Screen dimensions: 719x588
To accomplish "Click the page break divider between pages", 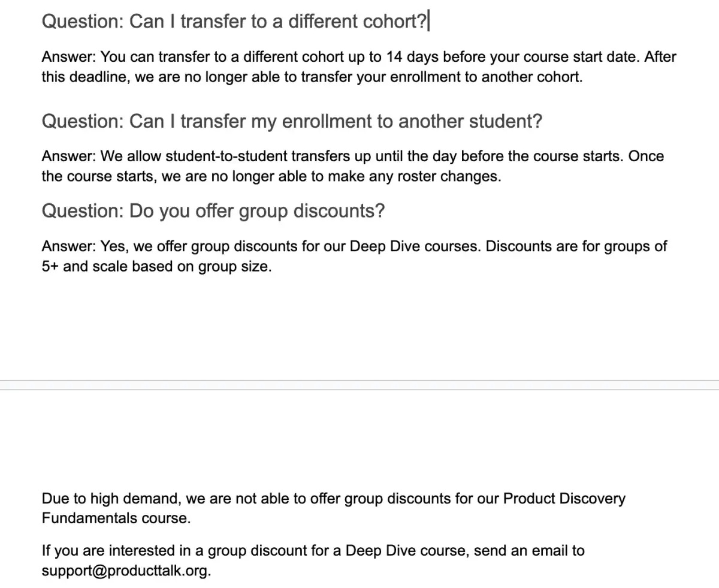I will coord(359,385).
